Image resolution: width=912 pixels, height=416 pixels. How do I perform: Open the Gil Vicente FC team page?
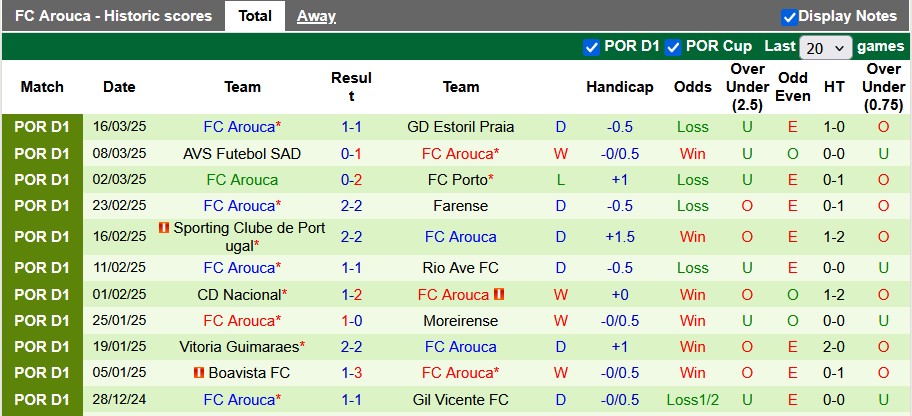click(x=461, y=399)
